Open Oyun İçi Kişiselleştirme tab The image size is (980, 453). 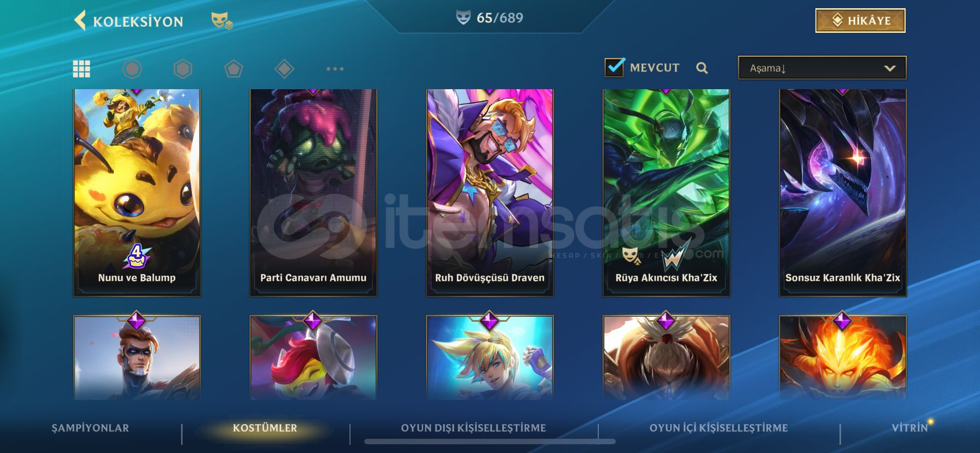(719, 428)
